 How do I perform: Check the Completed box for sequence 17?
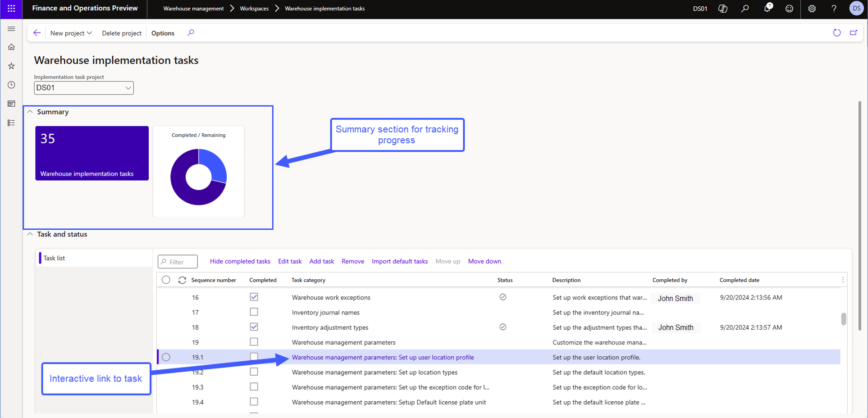point(254,312)
